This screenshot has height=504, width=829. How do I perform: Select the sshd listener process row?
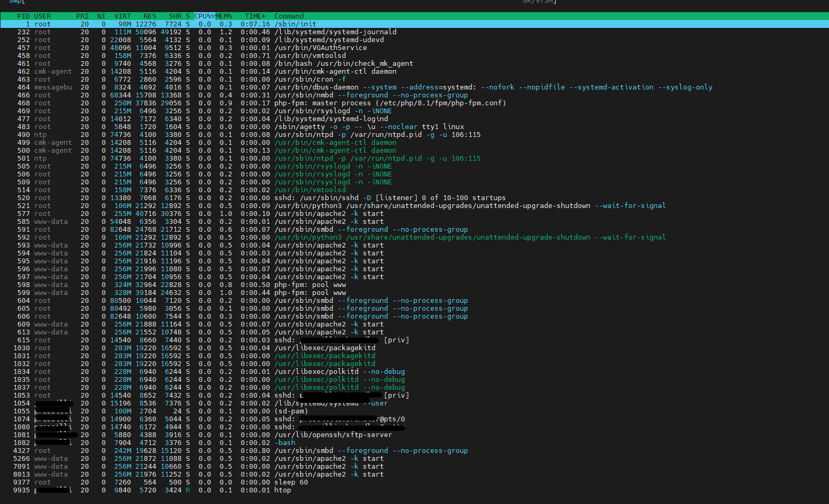point(414,198)
